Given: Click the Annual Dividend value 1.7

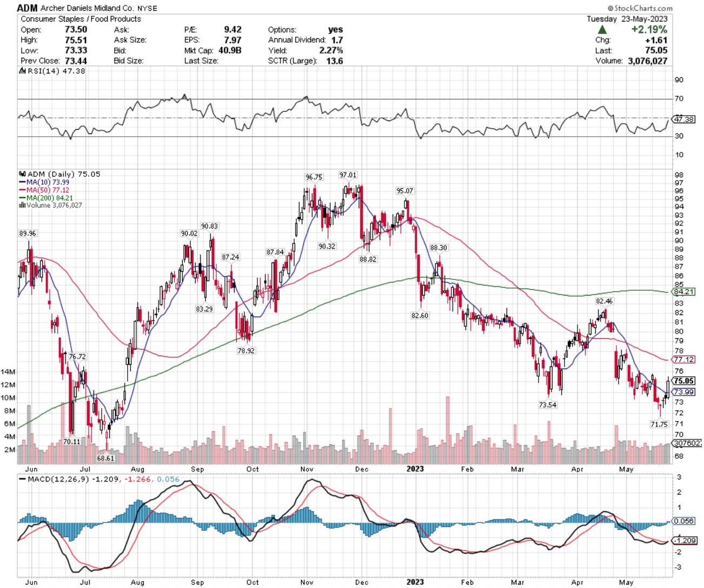Looking at the screenshot, I should coord(337,40).
